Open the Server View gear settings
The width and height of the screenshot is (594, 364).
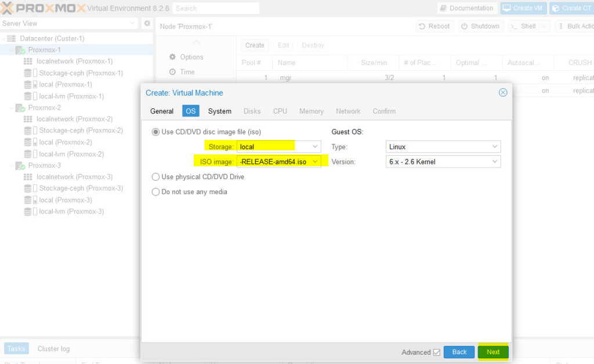coord(147,23)
